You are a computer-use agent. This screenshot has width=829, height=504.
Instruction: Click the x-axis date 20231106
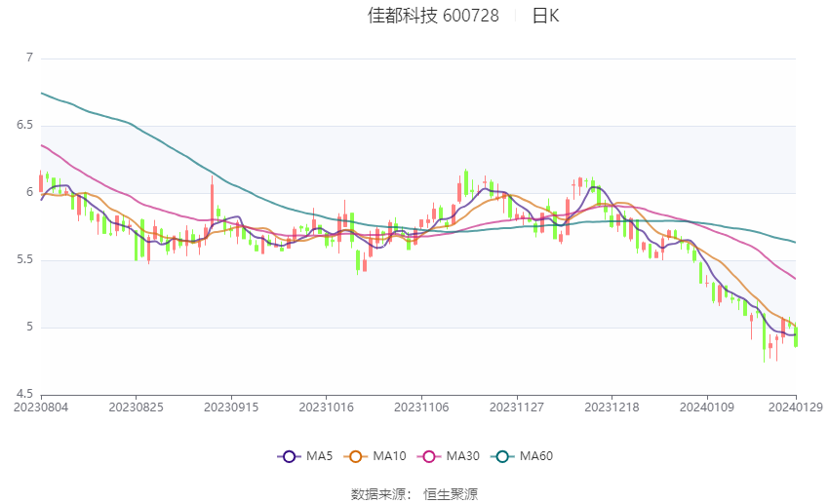coord(421,407)
